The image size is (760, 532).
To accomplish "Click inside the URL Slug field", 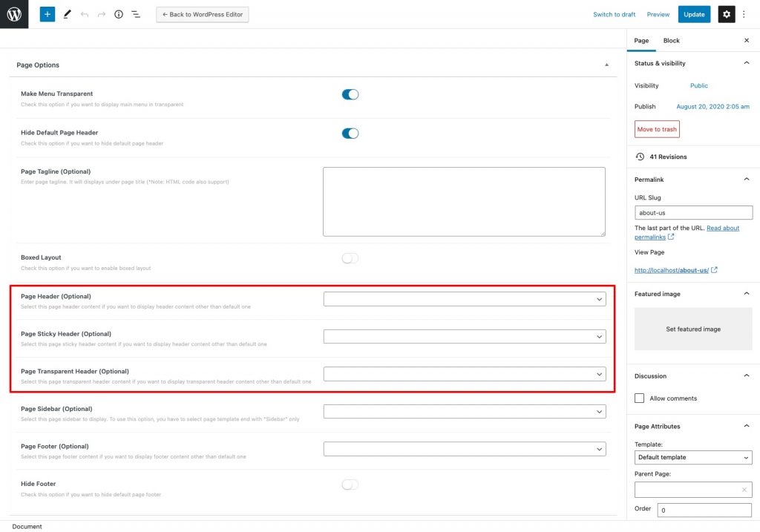I will point(692,212).
